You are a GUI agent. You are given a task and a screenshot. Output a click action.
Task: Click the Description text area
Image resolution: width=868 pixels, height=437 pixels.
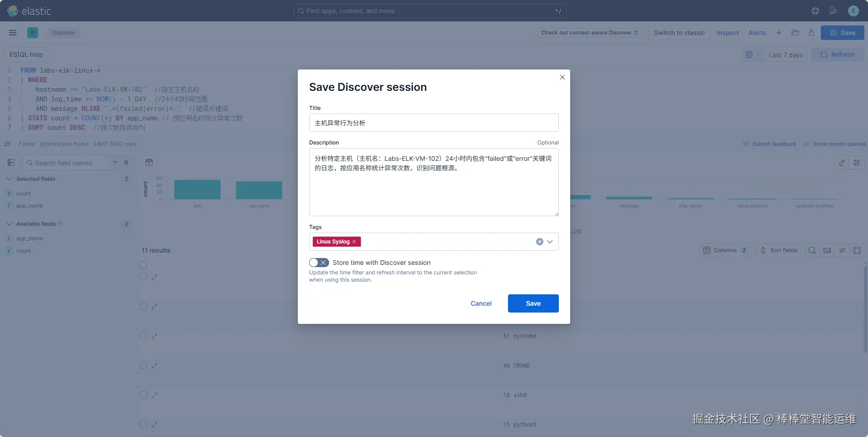tap(434, 182)
